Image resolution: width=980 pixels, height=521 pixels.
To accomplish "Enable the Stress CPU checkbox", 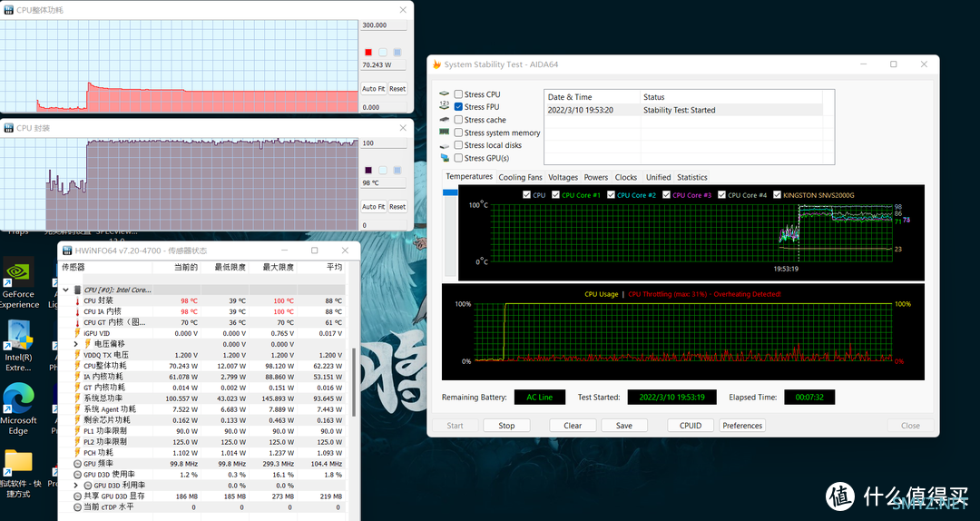I will coord(458,94).
